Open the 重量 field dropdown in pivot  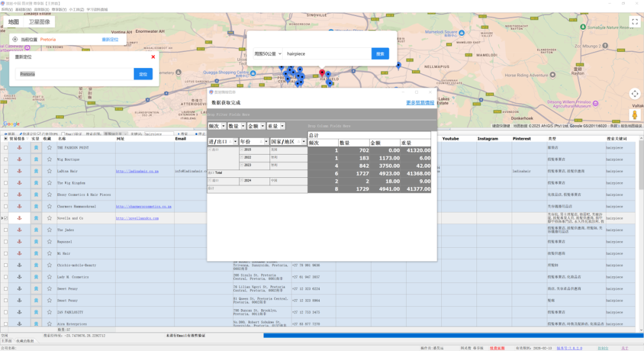283,126
